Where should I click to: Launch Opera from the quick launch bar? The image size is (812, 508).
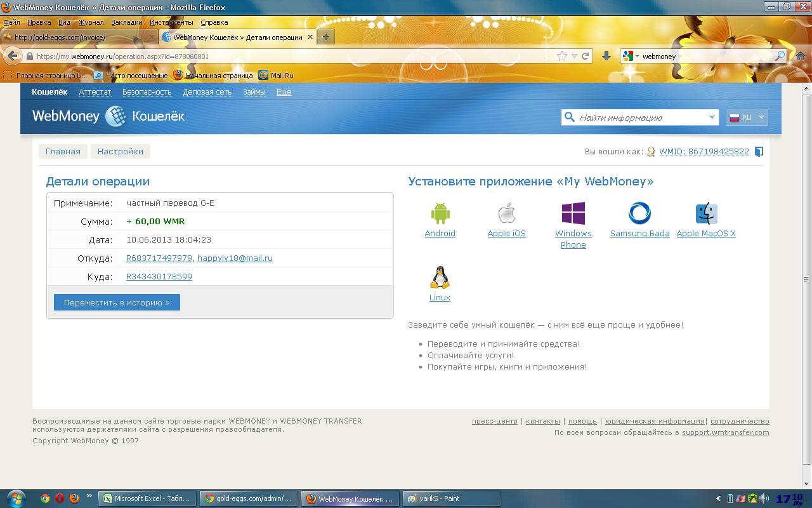click(x=60, y=498)
